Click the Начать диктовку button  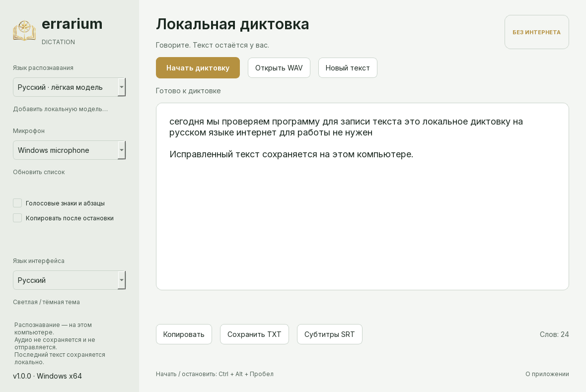coord(198,68)
